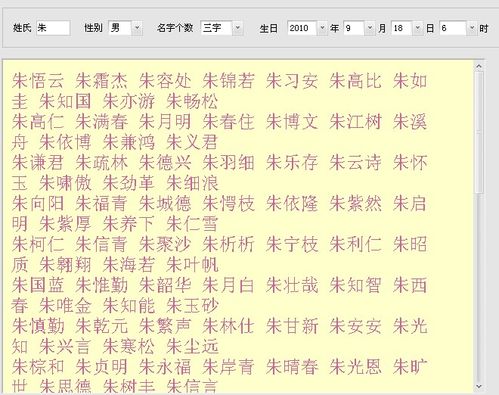This screenshot has height=395, width=499.
Task: Click the name 朱谦君
Action: point(38,163)
